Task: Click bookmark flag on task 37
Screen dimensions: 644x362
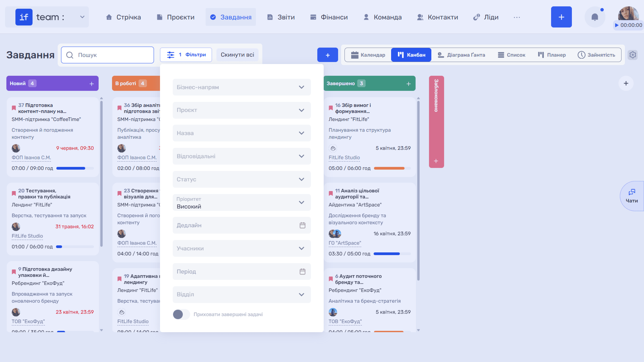Action: (x=14, y=108)
